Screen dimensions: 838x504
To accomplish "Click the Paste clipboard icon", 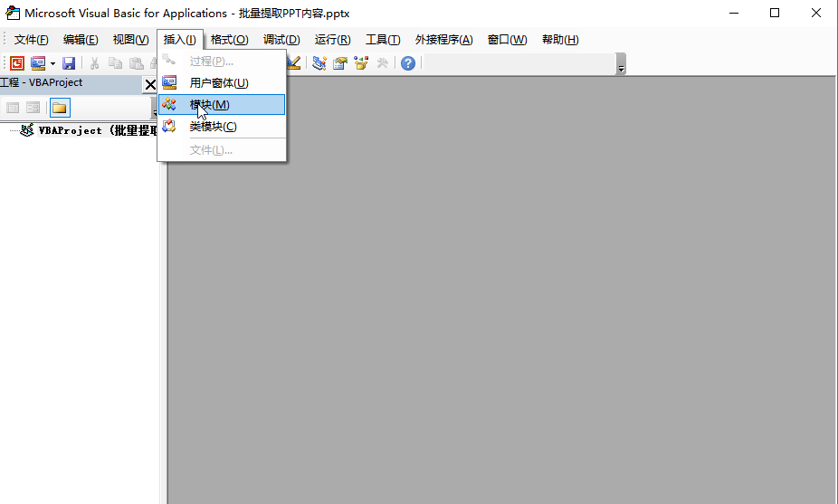I will coord(137,63).
